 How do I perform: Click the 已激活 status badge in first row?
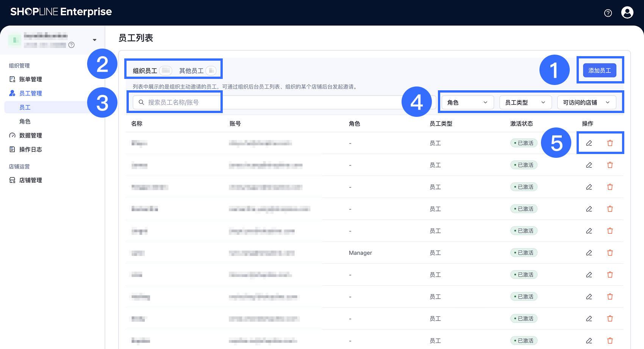[x=524, y=143]
